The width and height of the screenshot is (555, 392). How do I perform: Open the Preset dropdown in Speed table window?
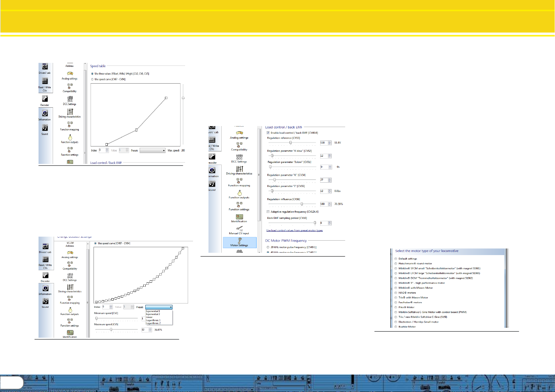(153, 150)
